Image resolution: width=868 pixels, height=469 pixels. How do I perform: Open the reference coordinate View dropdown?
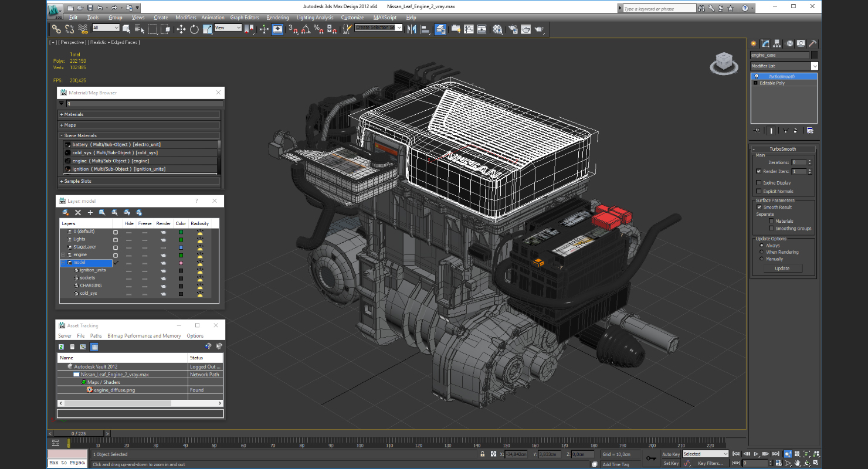(228, 28)
